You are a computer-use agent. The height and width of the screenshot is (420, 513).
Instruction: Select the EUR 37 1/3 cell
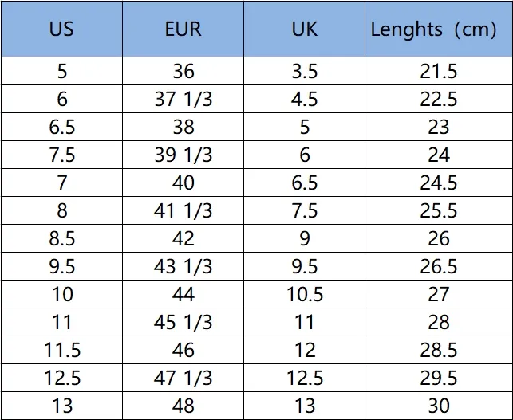point(183,100)
